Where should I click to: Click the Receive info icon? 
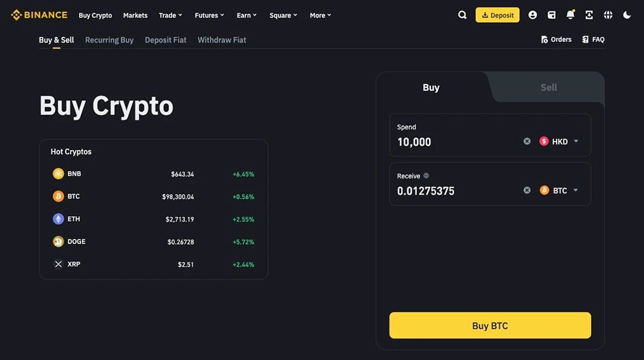[427, 176]
